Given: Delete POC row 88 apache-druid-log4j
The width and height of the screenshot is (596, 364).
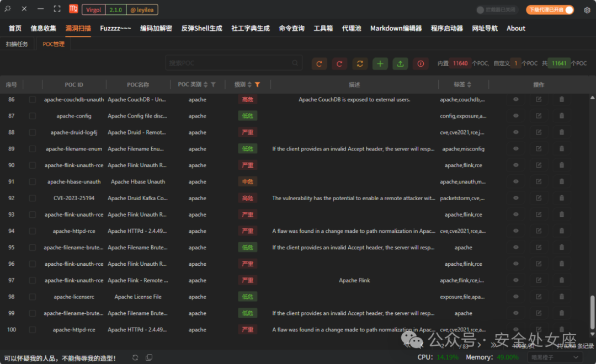Looking at the screenshot, I should 561,132.
